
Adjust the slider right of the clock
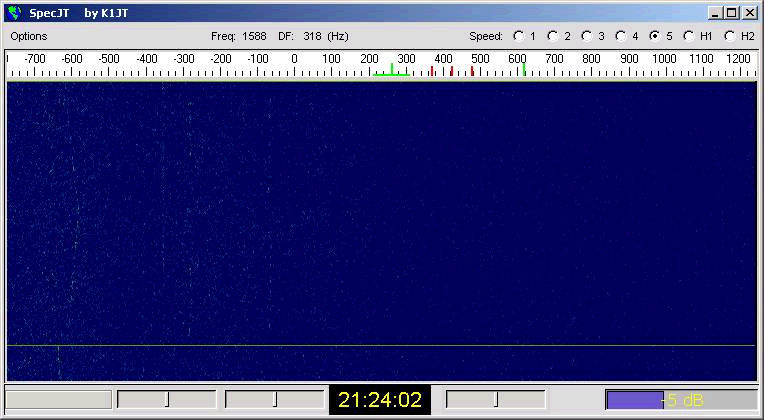[496, 400]
